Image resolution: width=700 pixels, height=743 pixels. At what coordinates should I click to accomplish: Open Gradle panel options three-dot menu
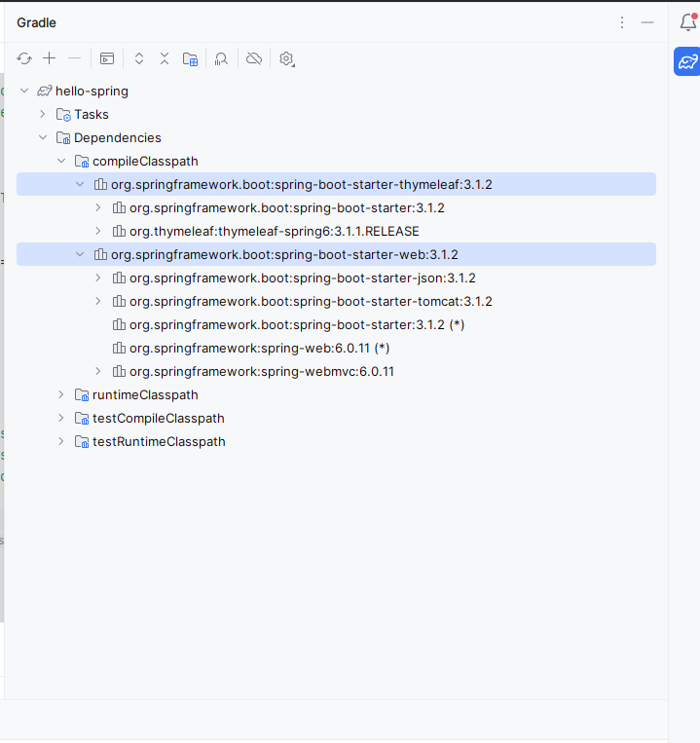tap(622, 22)
